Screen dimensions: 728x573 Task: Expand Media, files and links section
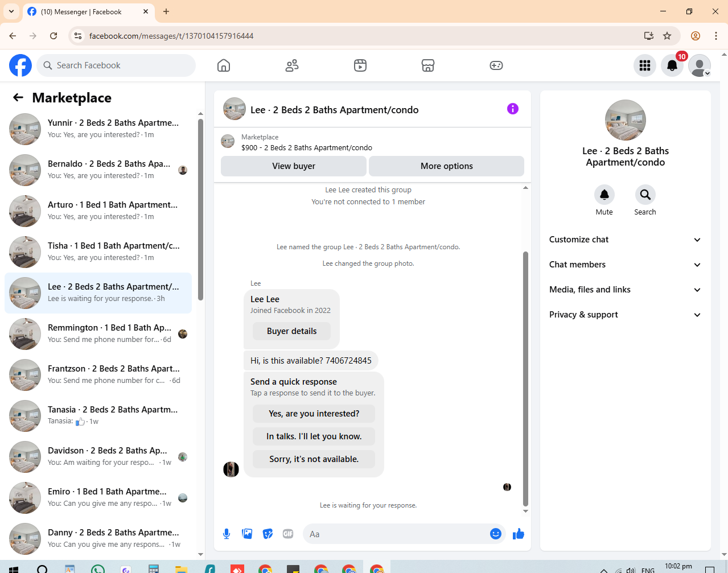tap(625, 290)
